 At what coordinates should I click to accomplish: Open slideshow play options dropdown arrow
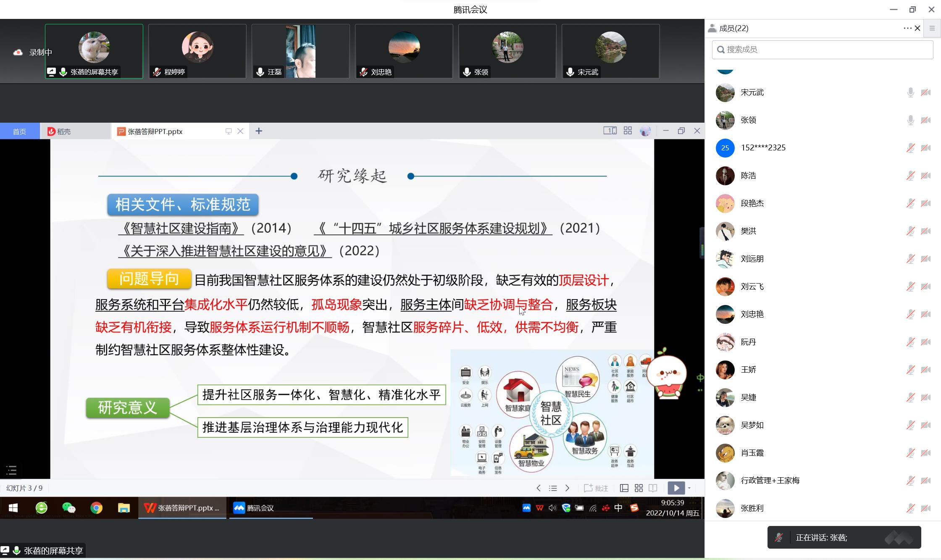(x=689, y=488)
